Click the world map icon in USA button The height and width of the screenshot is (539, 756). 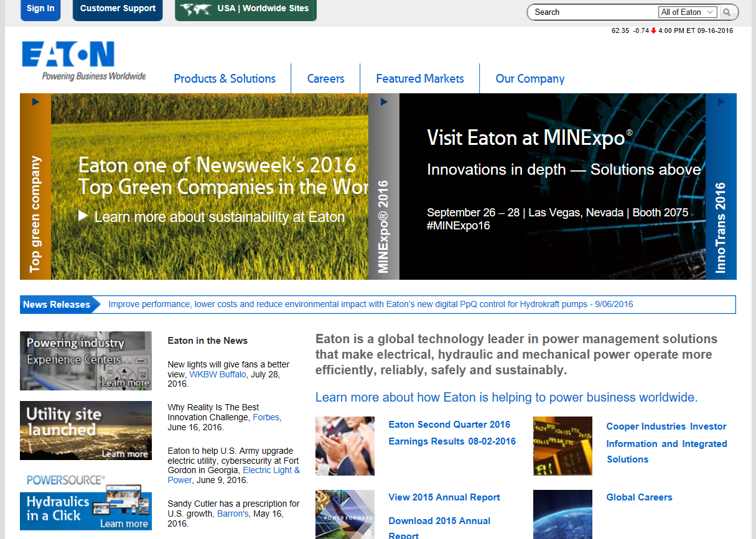click(194, 9)
